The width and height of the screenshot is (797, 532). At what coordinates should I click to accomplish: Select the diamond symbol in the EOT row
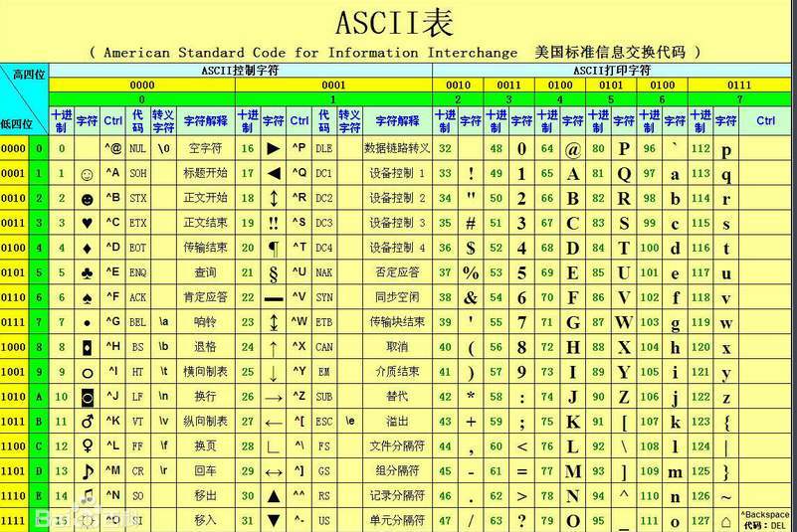[x=87, y=249]
